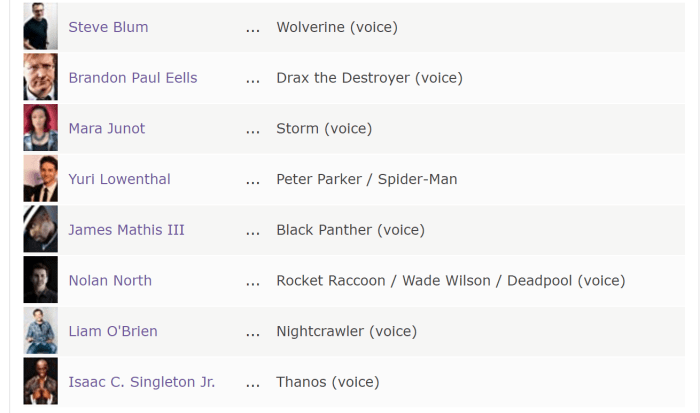Image resolution: width=700 pixels, height=413 pixels.
Task: Click Isaac C. Singleton Jr. thumbnail
Action: point(41,381)
